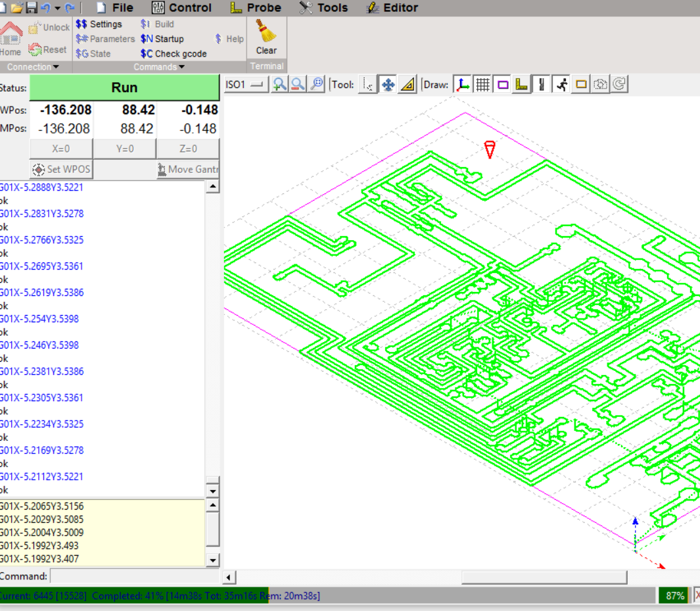Toggle the margins display
Image resolution: width=700 pixels, height=611 pixels.
(503, 84)
